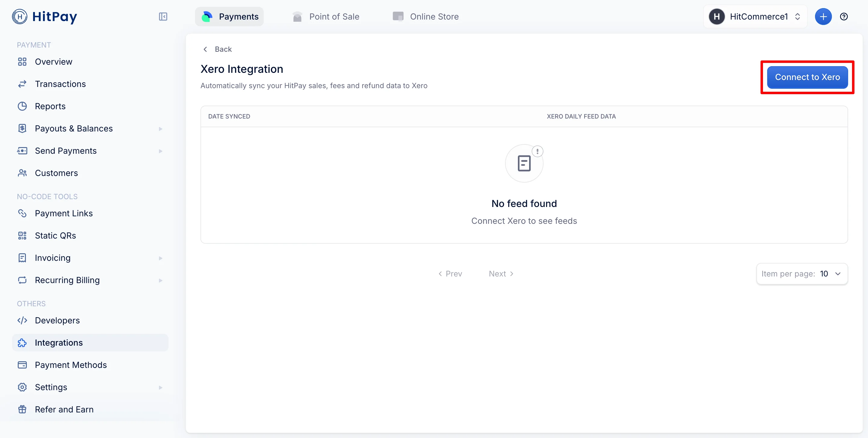Click the HitPay logo
This screenshot has width=868, height=438.
point(45,17)
